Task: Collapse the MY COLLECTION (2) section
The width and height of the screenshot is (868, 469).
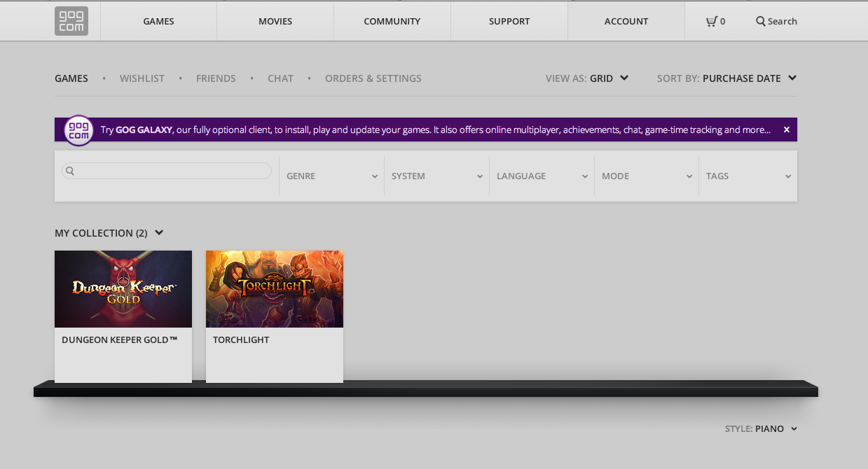Action: tap(109, 233)
